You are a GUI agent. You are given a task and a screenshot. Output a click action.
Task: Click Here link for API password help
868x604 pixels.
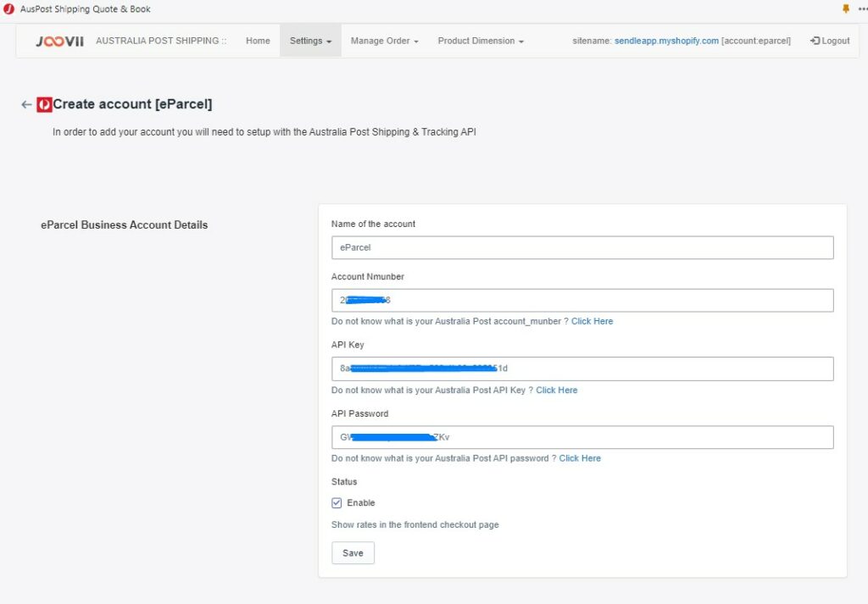coord(580,458)
